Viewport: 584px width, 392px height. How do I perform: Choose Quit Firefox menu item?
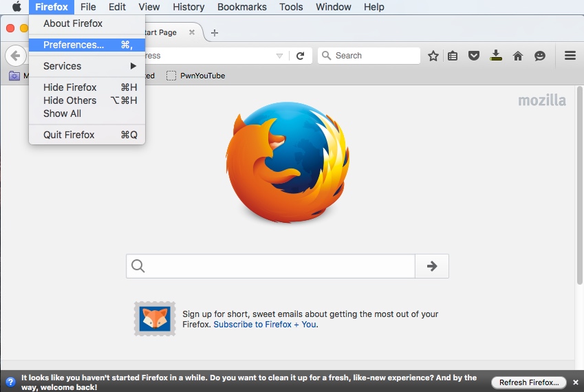tap(87, 134)
